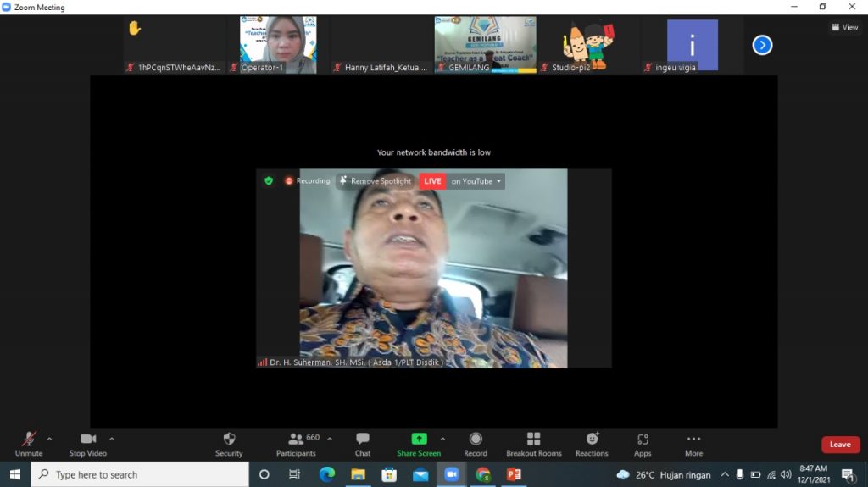Image resolution: width=868 pixels, height=487 pixels.
Task: Toggle the Record button
Action: coord(476,444)
